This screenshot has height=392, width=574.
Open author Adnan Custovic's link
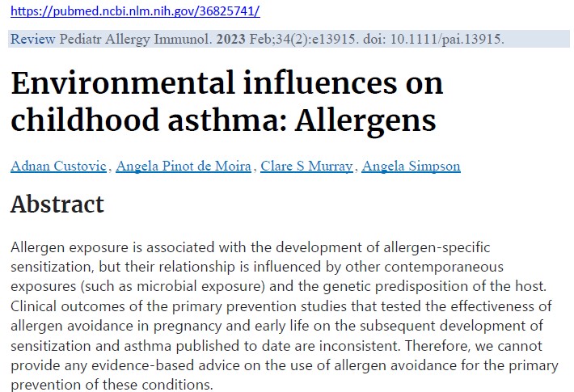(x=58, y=166)
